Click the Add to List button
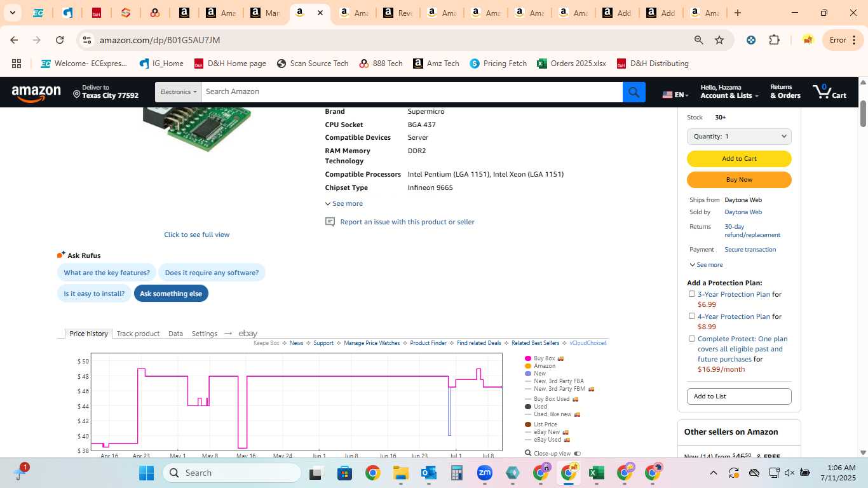 coord(739,396)
